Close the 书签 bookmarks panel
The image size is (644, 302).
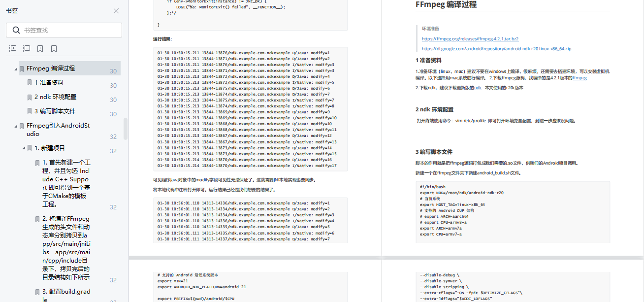pos(116,11)
